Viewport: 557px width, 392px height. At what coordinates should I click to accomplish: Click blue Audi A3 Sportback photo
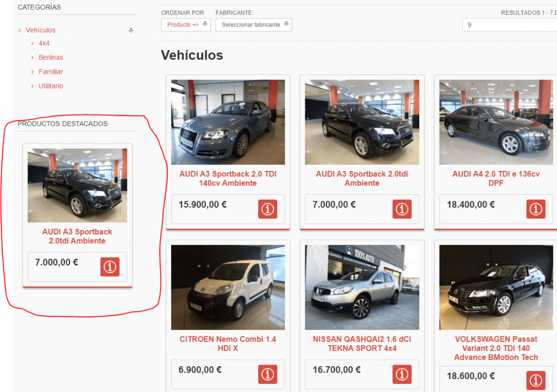[x=228, y=122]
